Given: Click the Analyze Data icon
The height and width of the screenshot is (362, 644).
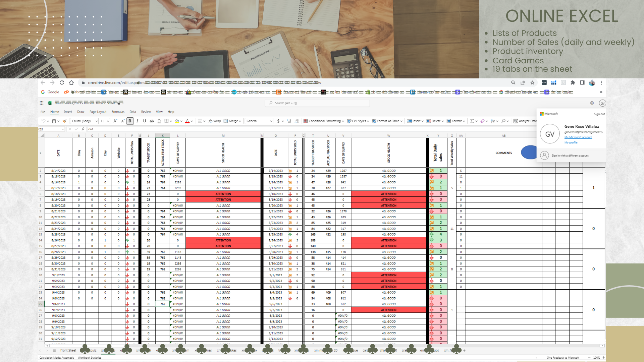Looking at the screenshot, I should pyautogui.click(x=516, y=121).
